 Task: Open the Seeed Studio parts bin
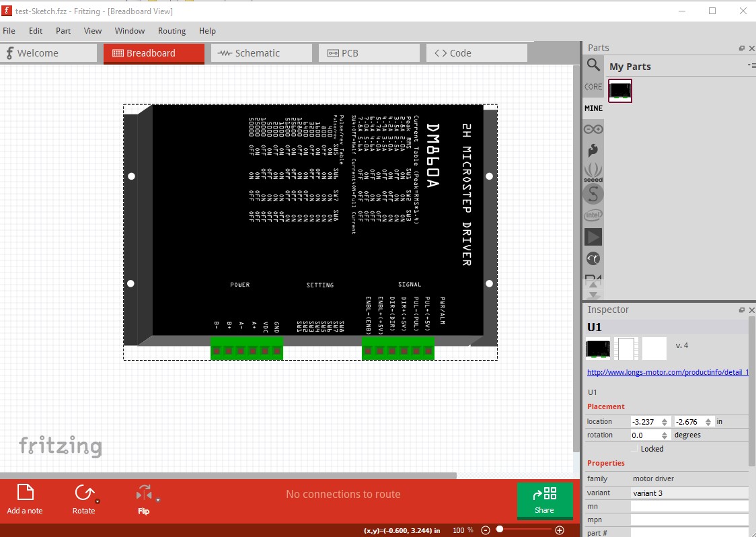(x=593, y=172)
